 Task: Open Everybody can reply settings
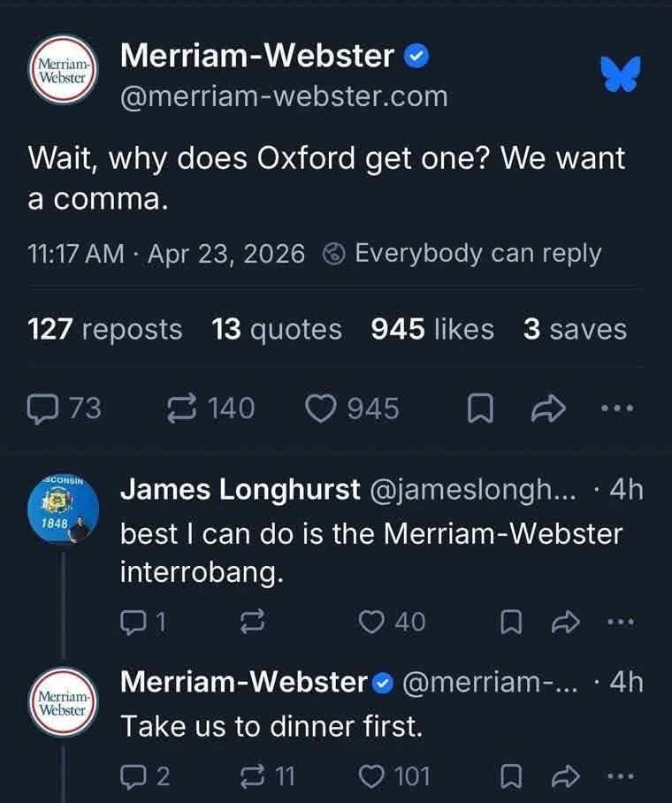click(x=462, y=254)
